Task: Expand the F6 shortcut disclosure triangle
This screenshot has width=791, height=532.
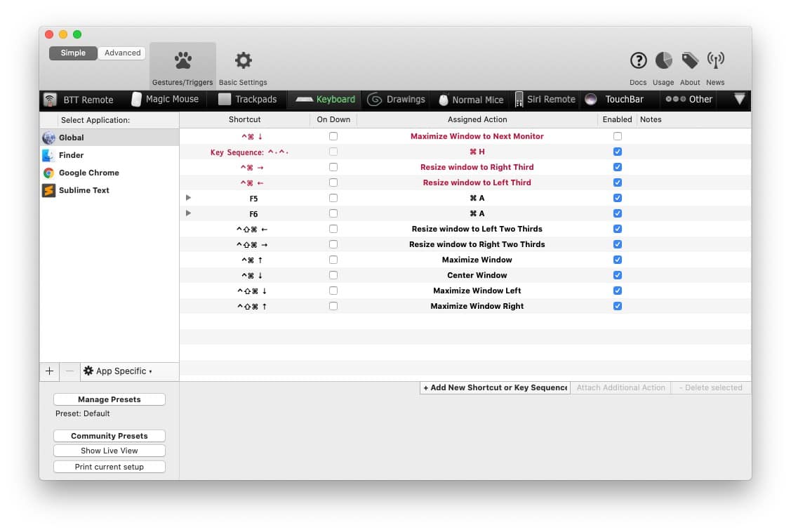Action: [x=188, y=213]
